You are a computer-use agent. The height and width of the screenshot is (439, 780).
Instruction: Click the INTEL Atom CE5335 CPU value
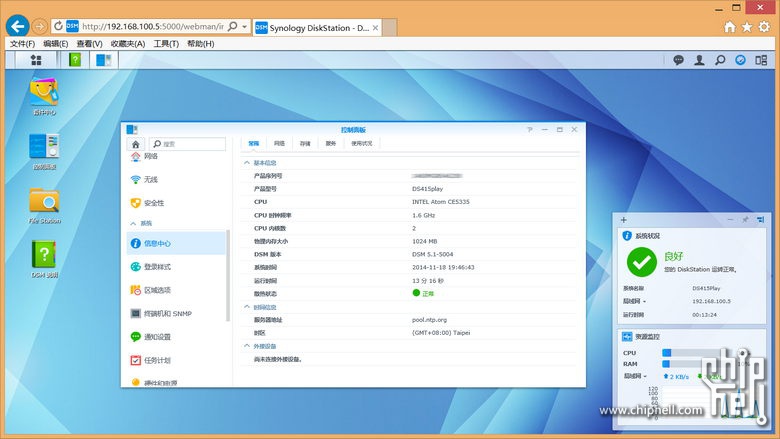[x=441, y=202]
